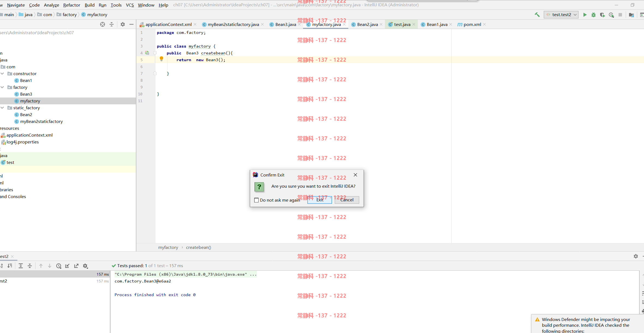Click the Profile run clock icon
The image size is (644, 333).
(611, 15)
